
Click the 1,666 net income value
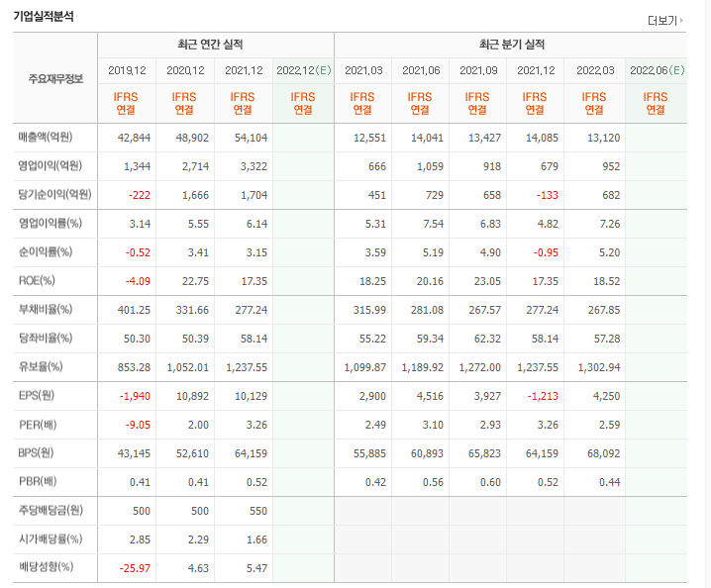(195, 195)
